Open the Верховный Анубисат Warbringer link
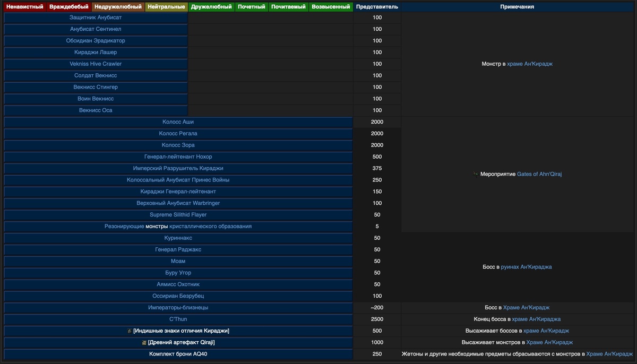This screenshot has width=637, height=364. pyautogui.click(x=178, y=204)
